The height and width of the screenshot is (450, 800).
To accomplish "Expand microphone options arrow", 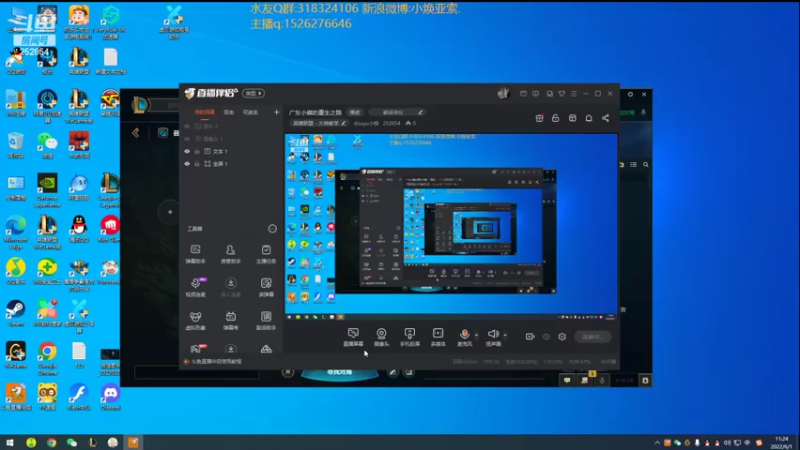I will tap(477, 335).
